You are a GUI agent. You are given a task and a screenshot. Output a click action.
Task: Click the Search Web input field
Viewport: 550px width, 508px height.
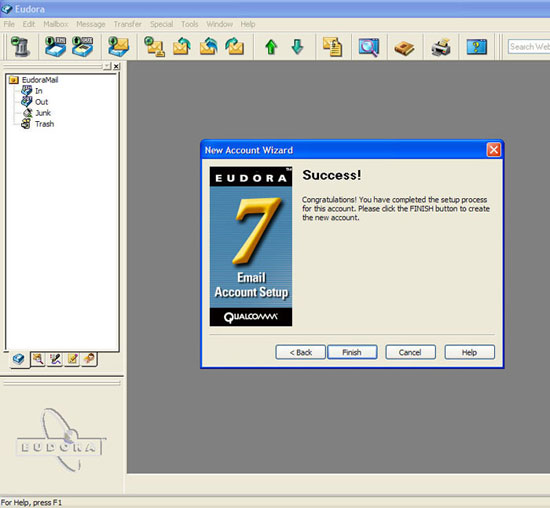click(529, 47)
